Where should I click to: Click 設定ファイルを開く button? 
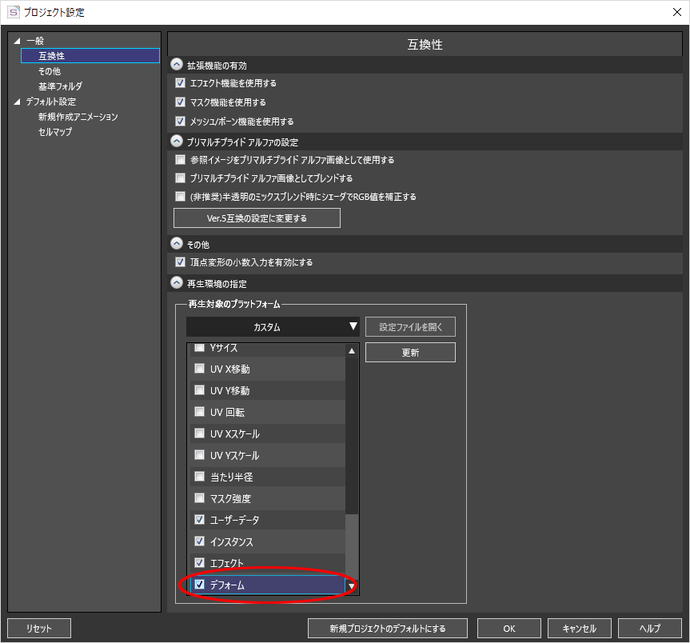[x=410, y=327]
